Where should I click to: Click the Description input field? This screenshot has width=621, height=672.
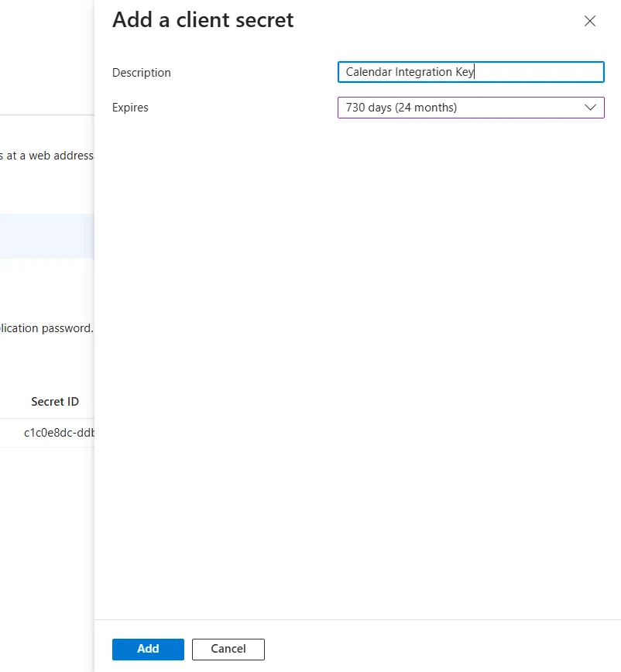471,72
